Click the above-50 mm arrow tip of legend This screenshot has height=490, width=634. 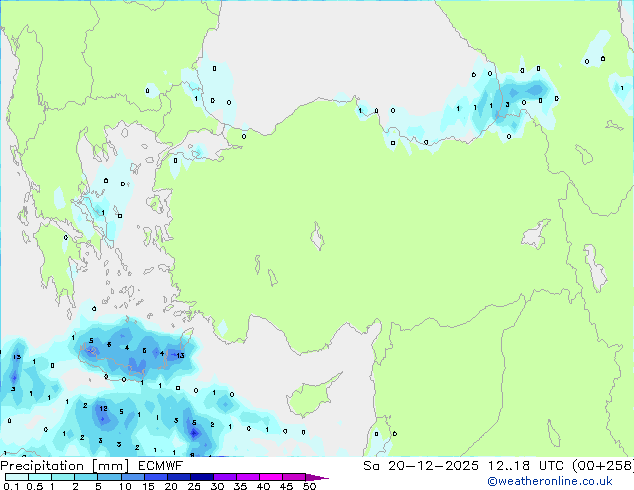click(x=317, y=477)
